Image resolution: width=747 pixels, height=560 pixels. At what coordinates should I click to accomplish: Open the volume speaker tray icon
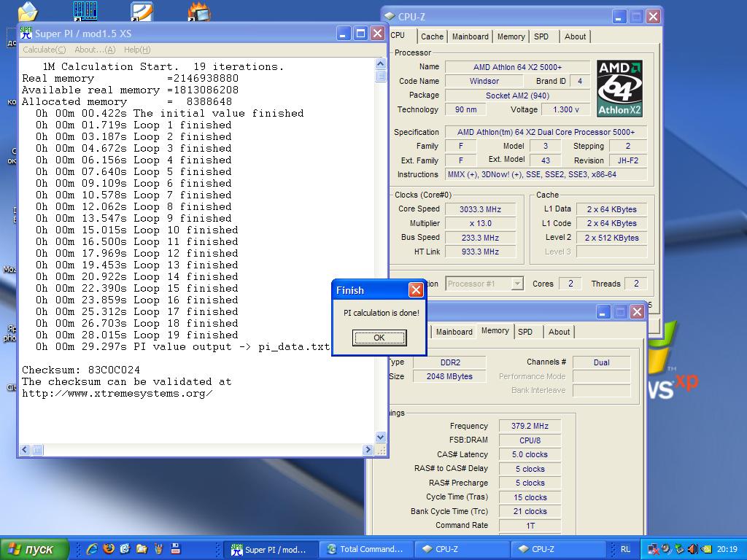[x=692, y=550]
